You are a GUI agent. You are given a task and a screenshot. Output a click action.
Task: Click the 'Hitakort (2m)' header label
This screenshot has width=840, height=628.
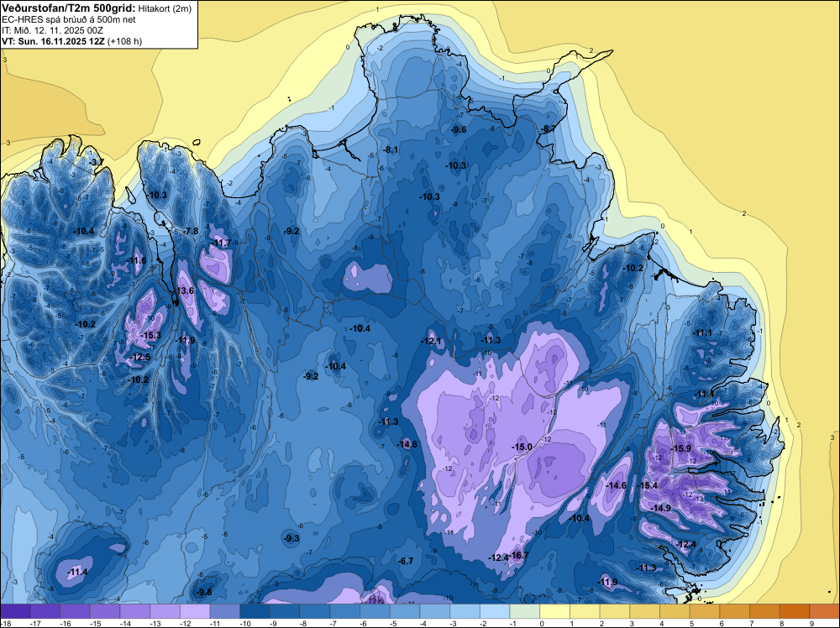coord(165,8)
